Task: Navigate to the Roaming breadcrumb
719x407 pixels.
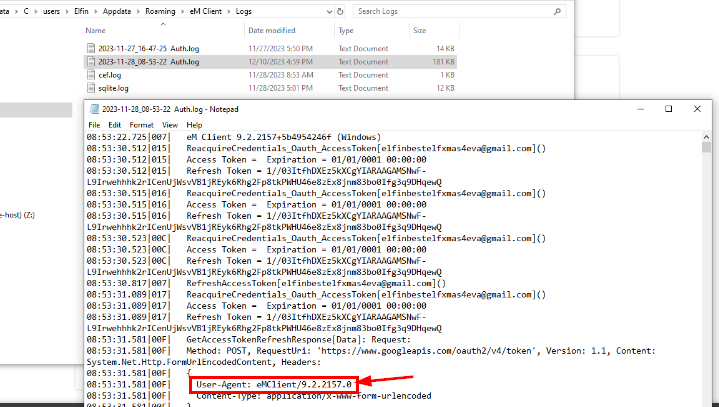Action: click(x=160, y=11)
